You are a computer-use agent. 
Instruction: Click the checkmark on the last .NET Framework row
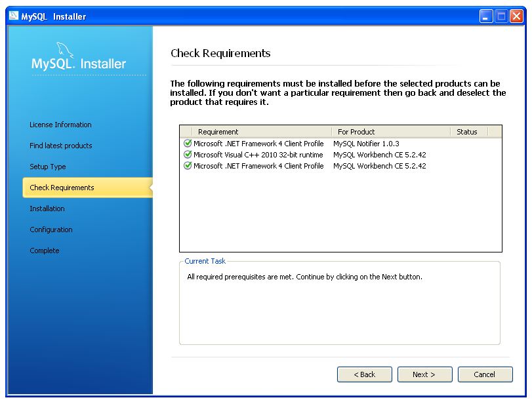188,165
